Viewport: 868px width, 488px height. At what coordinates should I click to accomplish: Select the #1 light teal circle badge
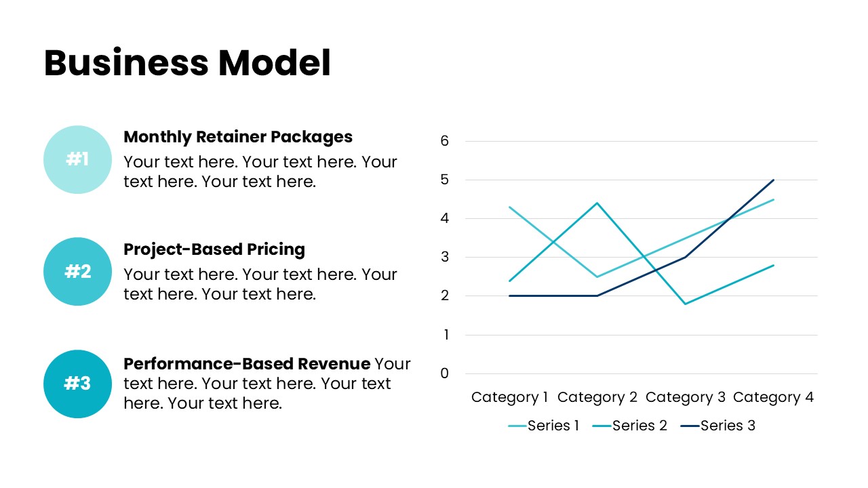coord(77,159)
